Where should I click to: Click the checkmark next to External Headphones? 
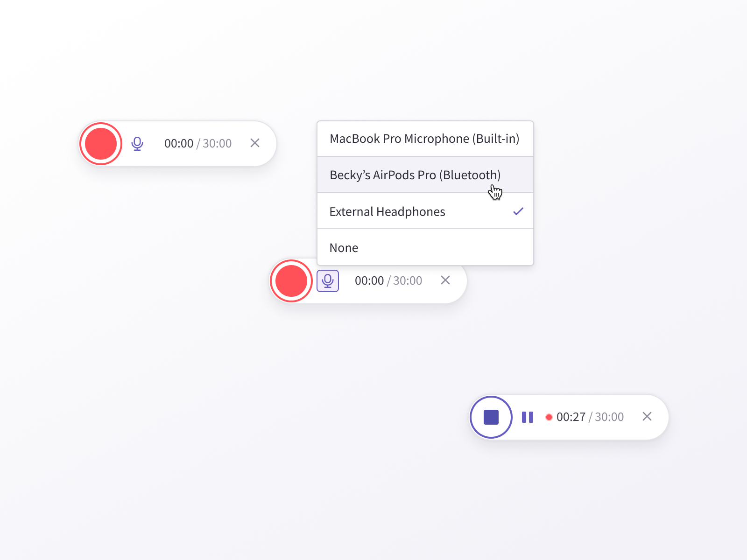tap(518, 211)
